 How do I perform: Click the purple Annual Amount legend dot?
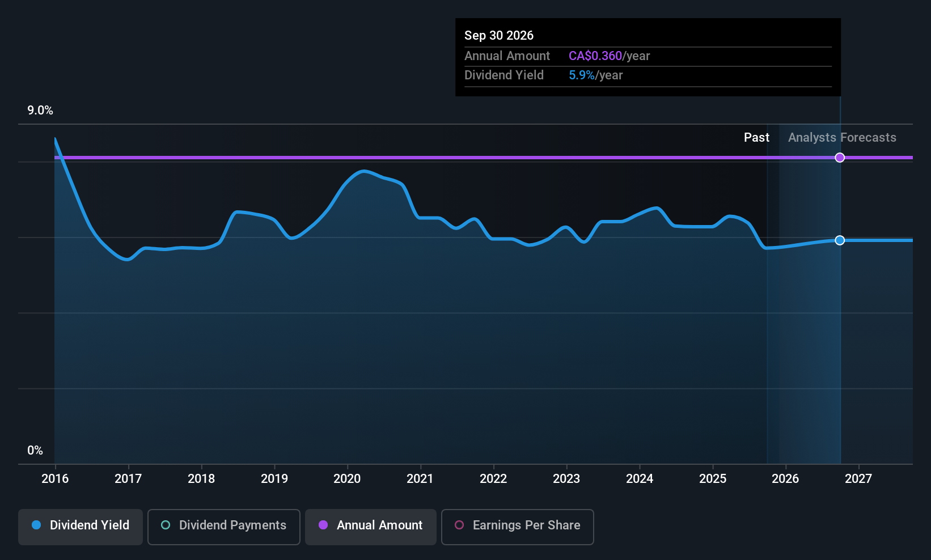tap(323, 525)
